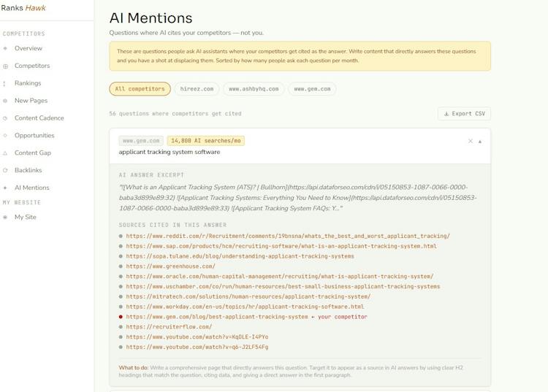This screenshot has height=392, width=548.
Task: Click the AI Mentions page heading
Action: click(151, 18)
